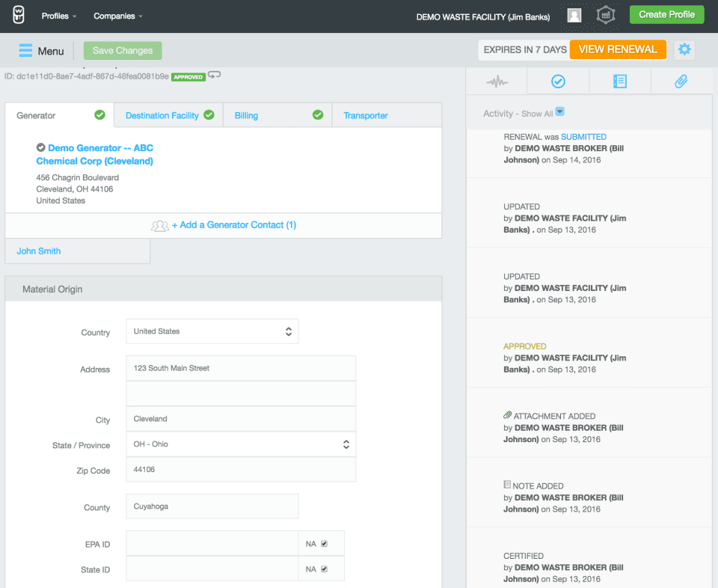The height and width of the screenshot is (588, 718).
Task: Expand the Activity Show All filter arrow
Action: [x=559, y=112]
